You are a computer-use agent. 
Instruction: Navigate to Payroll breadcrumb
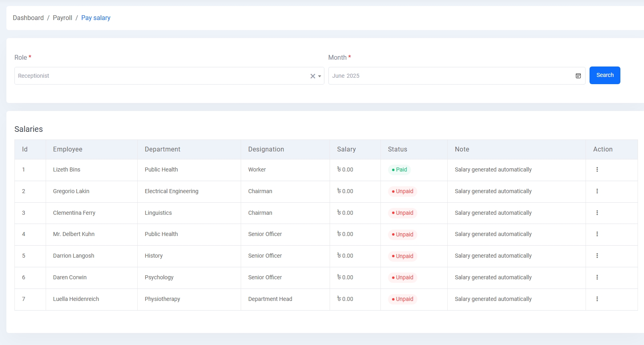pyautogui.click(x=62, y=18)
